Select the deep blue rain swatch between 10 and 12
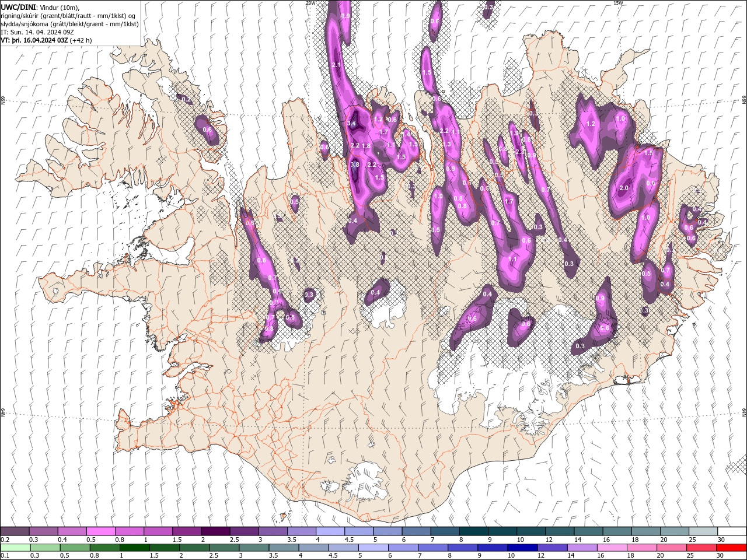Image resolution: width=747 pixels, height=560 pixels. [522, 548]
